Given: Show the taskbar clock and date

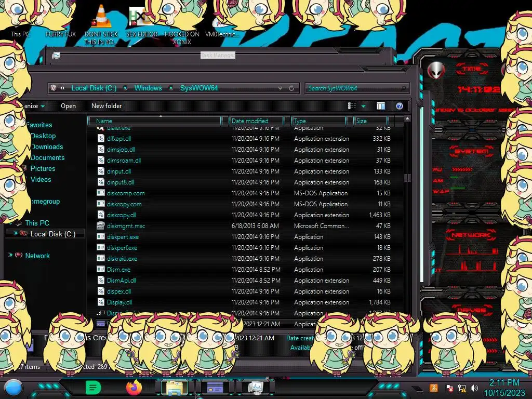Looking at the screenshot, I should 504,388.
